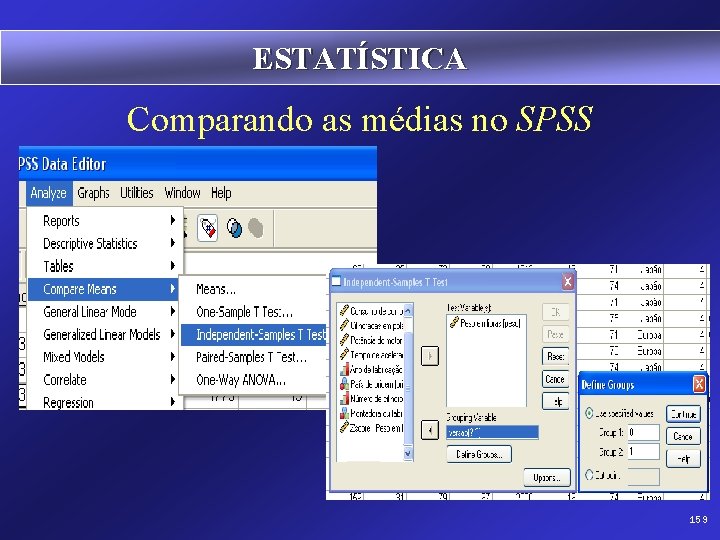Select the second scale variable (ruler icon)
The height and width of the screenshot is (540, 720).
coord(371,325)
